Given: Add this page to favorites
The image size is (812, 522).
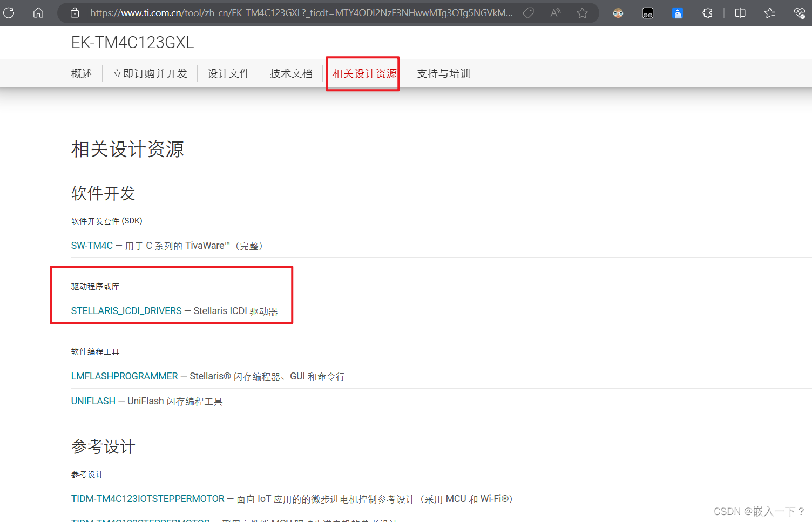Looking at the screenshot, I should pos(582,12).
